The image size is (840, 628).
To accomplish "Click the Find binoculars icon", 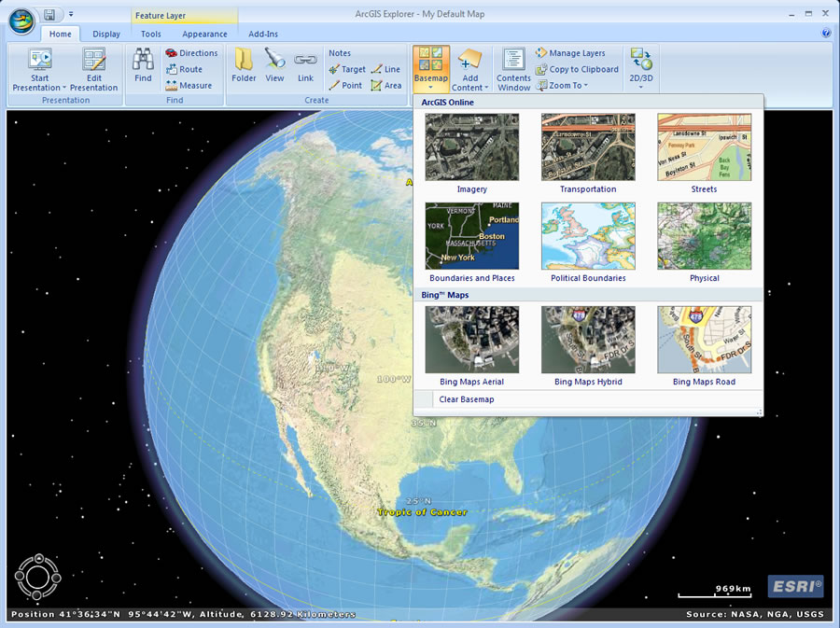I will click(x=143, y=60).
